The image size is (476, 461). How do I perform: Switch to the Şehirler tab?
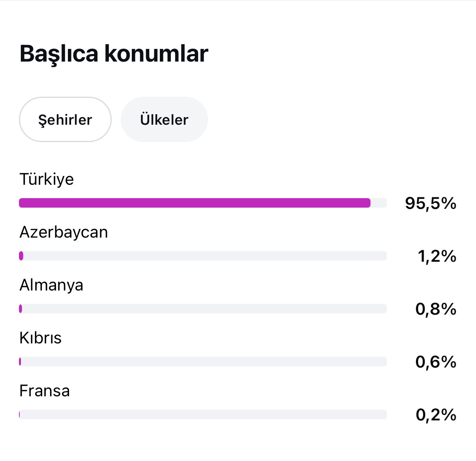point(65,119)
